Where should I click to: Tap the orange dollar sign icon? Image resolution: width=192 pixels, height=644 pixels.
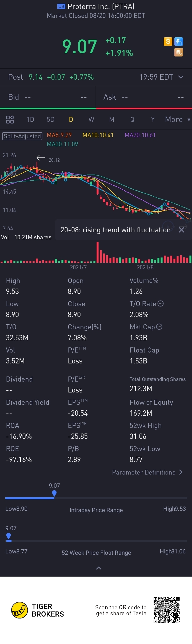point(168,42)
